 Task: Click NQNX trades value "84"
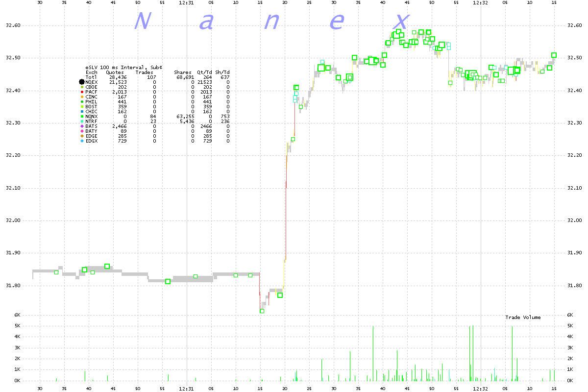click(x=152, y=117)
